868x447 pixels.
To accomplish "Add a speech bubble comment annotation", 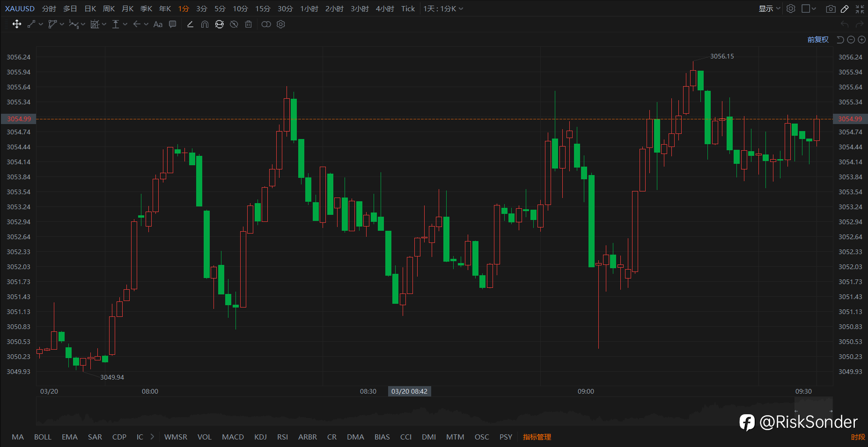I will pyautogui.click(x=173, y=24).
